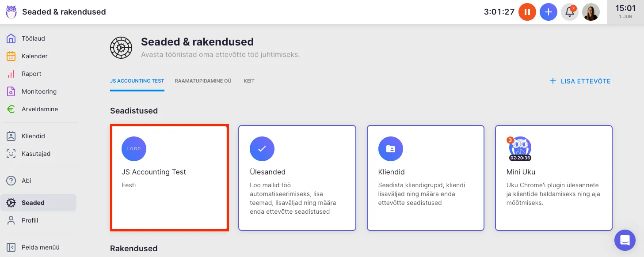This screenshot has height=257, width=644.
Task: Click the Arveldamine euro icon
Action: click(x=11, y=109)
